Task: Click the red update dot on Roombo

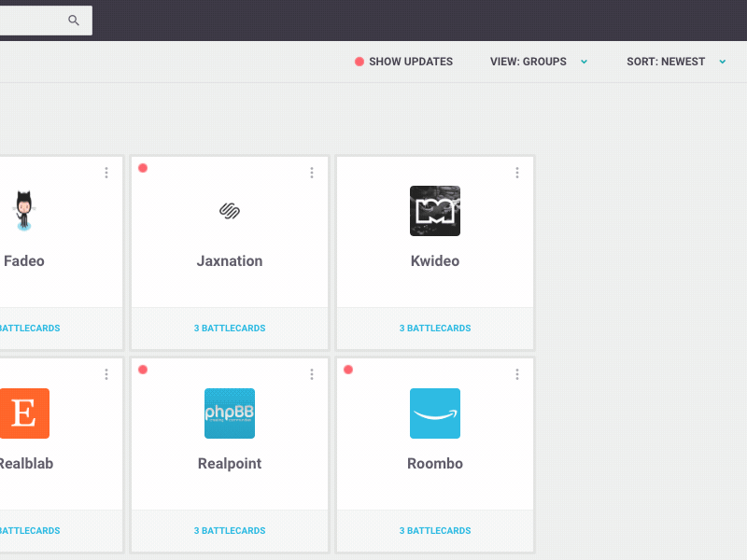Action: [x=348, y=370]
